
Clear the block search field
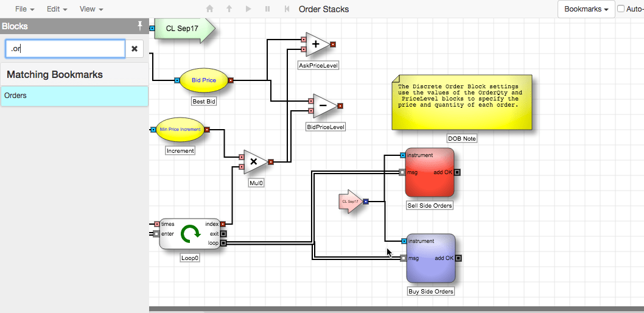click(x=135, y=49)
